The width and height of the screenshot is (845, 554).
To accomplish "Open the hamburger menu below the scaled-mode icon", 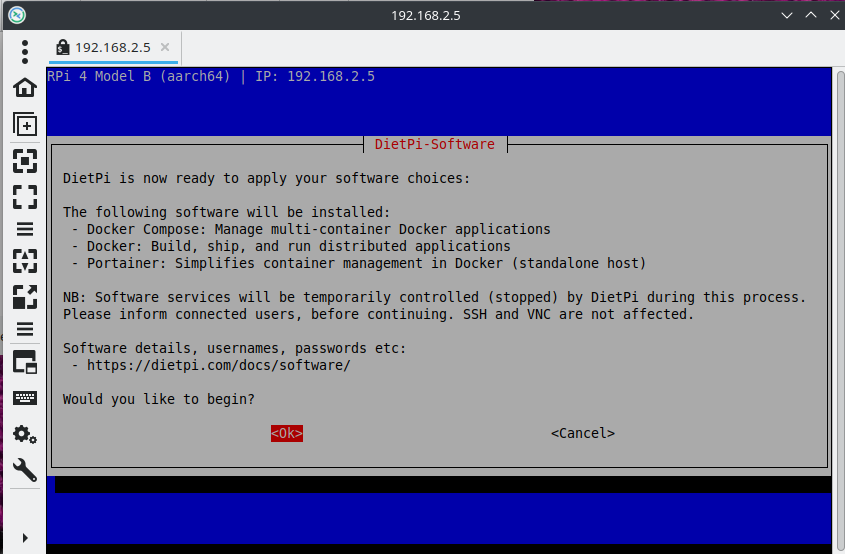I will tap(25, 329).
